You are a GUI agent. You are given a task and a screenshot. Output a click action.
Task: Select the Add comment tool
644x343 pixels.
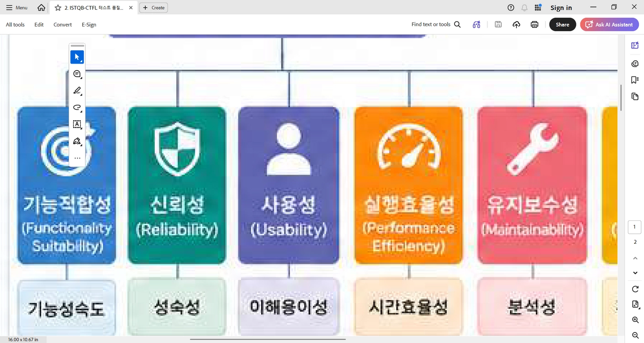tap(77, 74)
